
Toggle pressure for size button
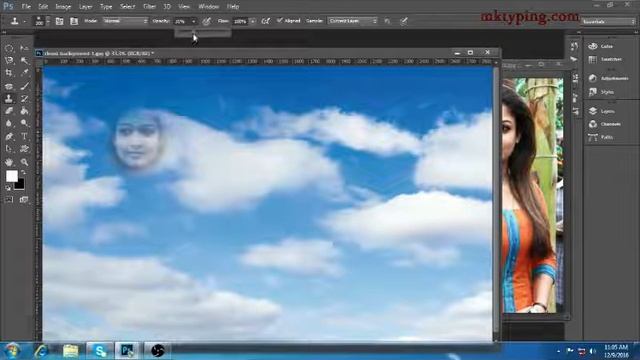coord(404,21)
